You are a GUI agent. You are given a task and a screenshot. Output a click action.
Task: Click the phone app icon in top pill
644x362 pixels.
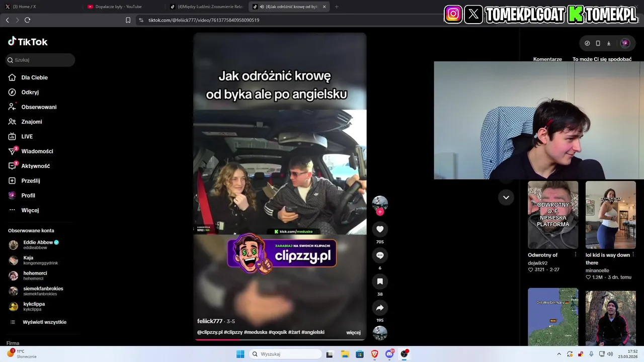pos(598,43)
